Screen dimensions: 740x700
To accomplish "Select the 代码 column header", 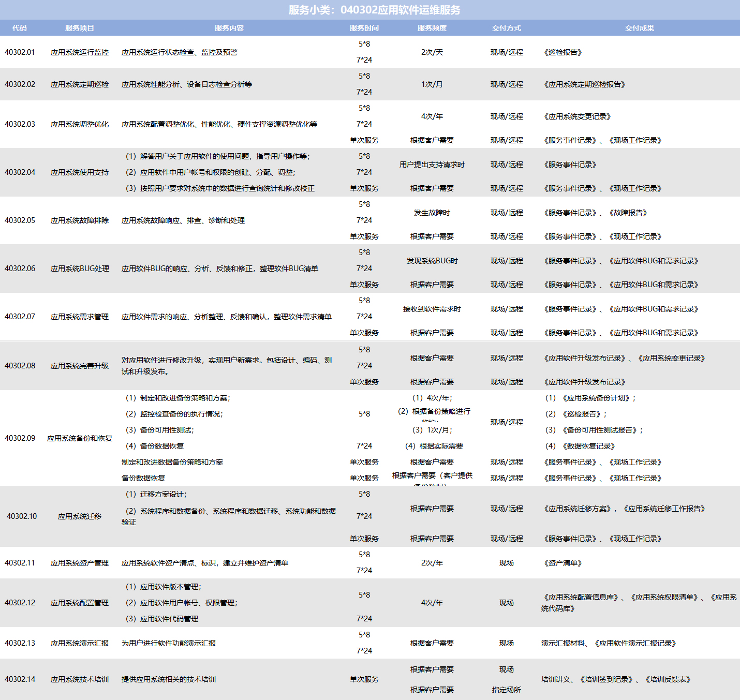I will coord(20,28).
